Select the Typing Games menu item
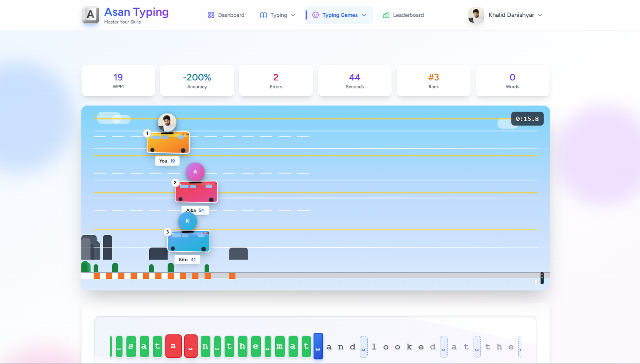Screen dimensions: 640x364 pyautogui.click(x=339, y=15)
